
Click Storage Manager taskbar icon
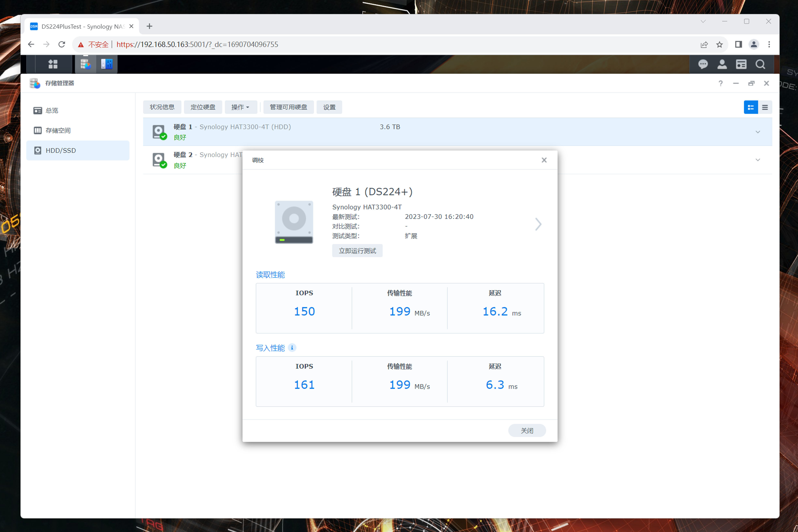tap(86, 64)
